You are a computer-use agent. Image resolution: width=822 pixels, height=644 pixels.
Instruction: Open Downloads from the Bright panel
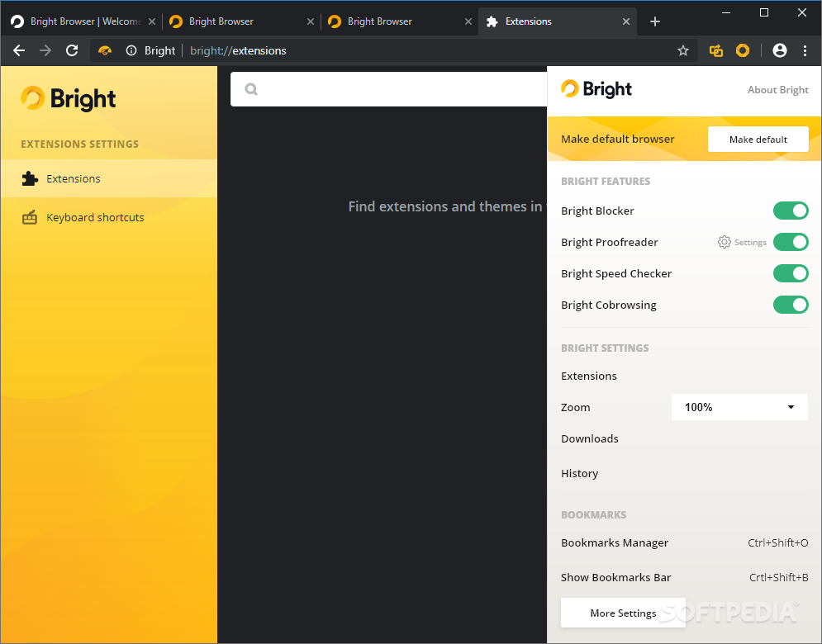590,438
